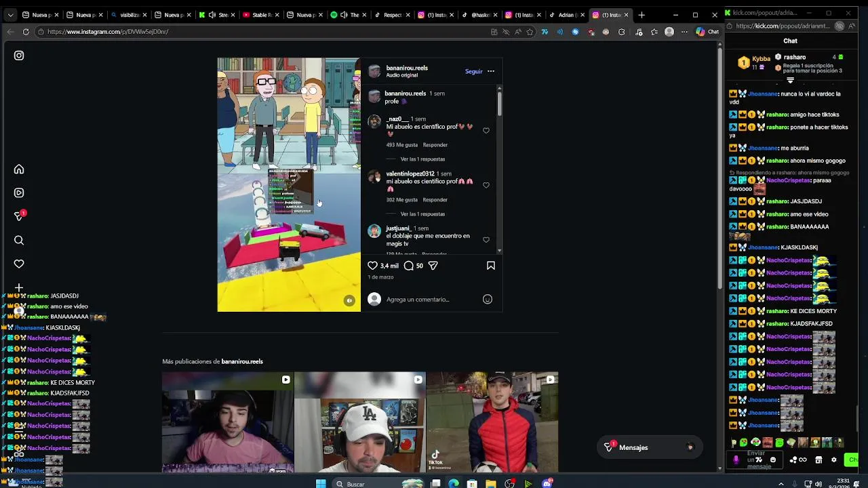The height and width of the screenshot is (488, 868).
Task: Share the post via paper plane icon
Action: pyautogui.click(x=433, y=266)
